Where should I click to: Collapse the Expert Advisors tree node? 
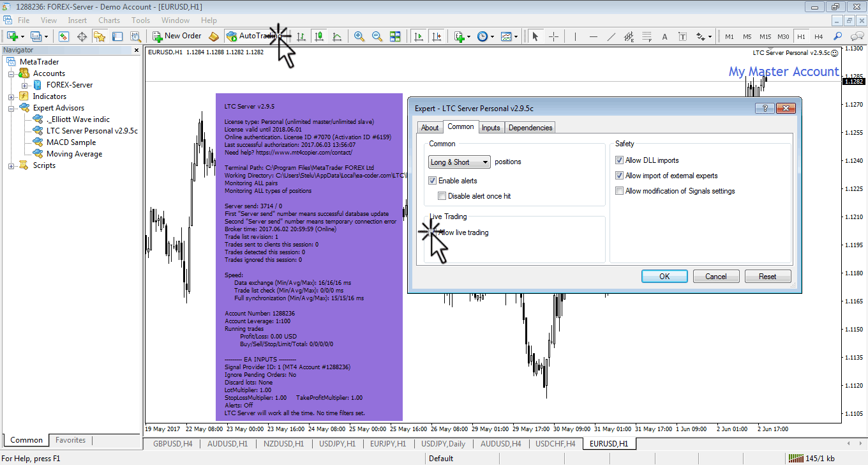pyautogui.click(x=11, y=108)
